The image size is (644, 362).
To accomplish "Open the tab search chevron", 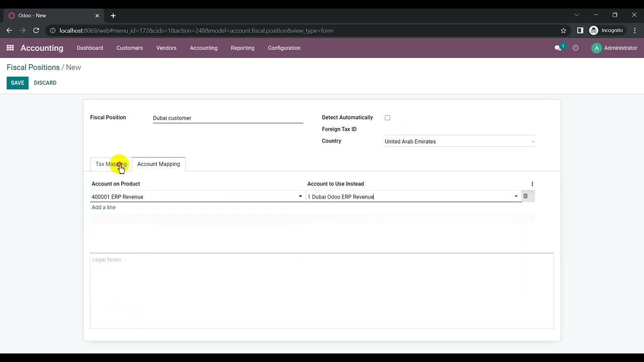I will (x=577, y=15).
